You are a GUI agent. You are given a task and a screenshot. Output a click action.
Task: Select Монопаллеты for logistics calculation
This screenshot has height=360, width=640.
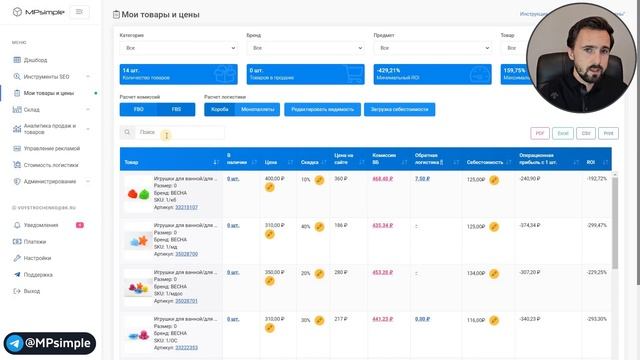coord(258,109)
